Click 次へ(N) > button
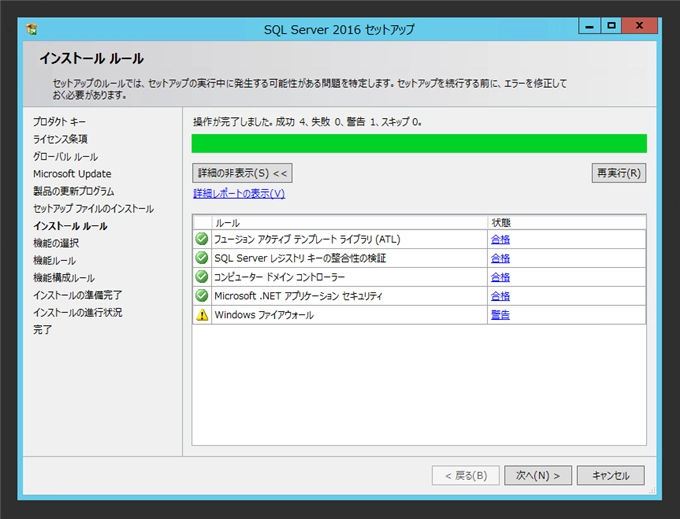Screen dimensions: 680x519 click(x=538, y=476)
